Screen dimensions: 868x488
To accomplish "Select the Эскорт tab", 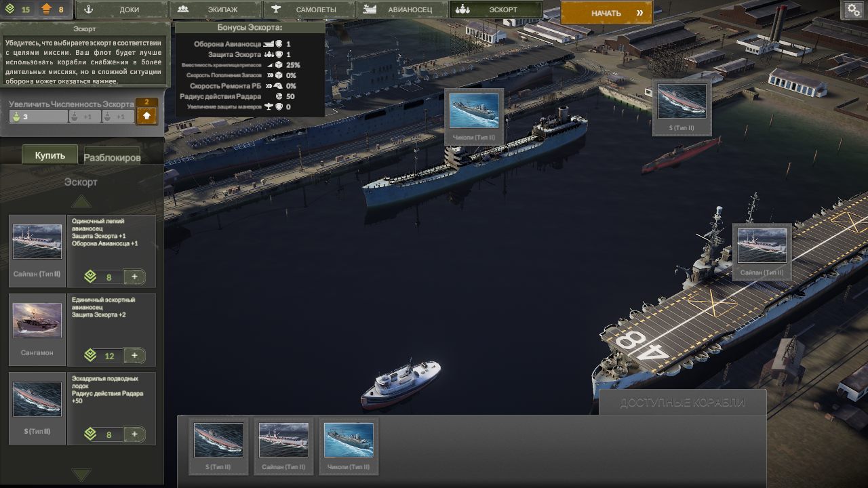I will point(496,9).
